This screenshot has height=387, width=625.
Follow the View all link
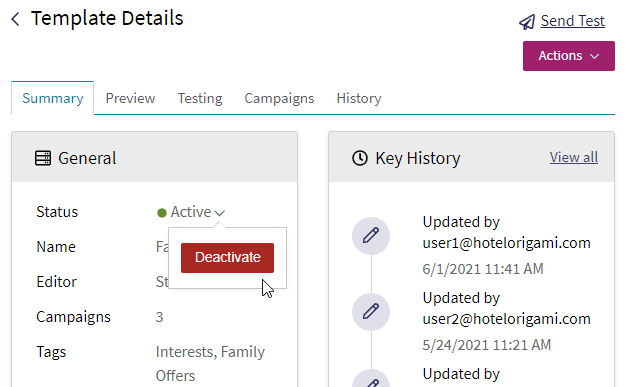tap(574, 157)
